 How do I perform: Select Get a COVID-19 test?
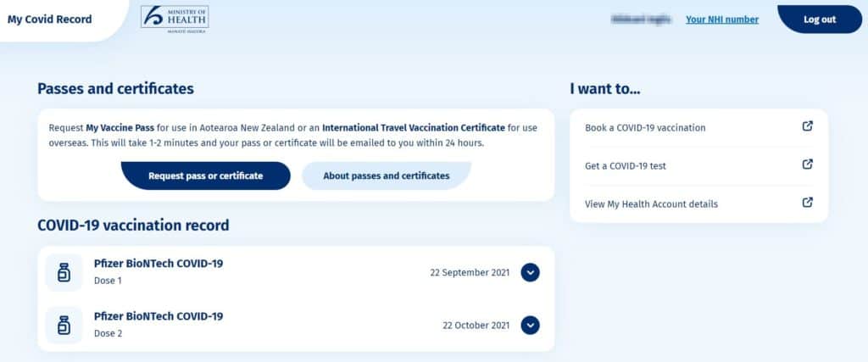(698, 166)
